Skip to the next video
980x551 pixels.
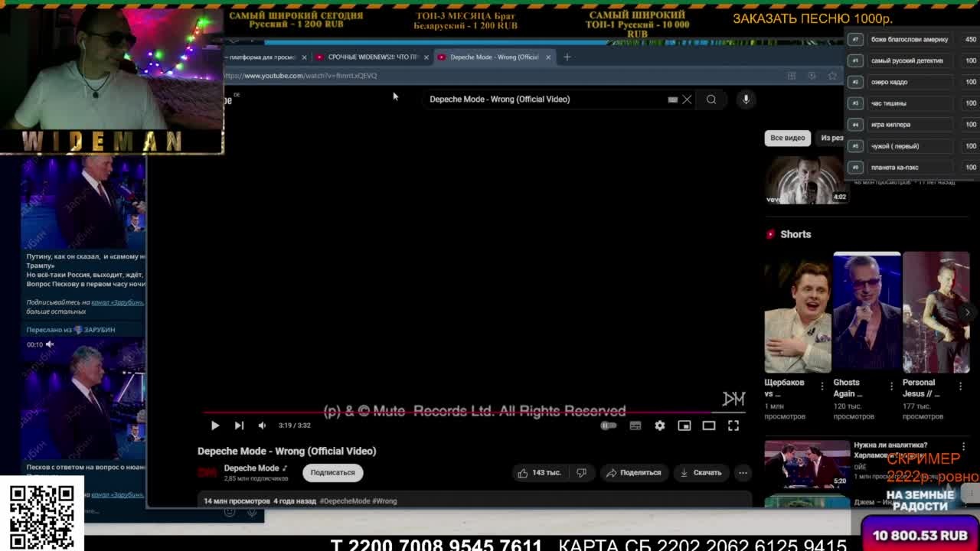click(x=239, y=425)
